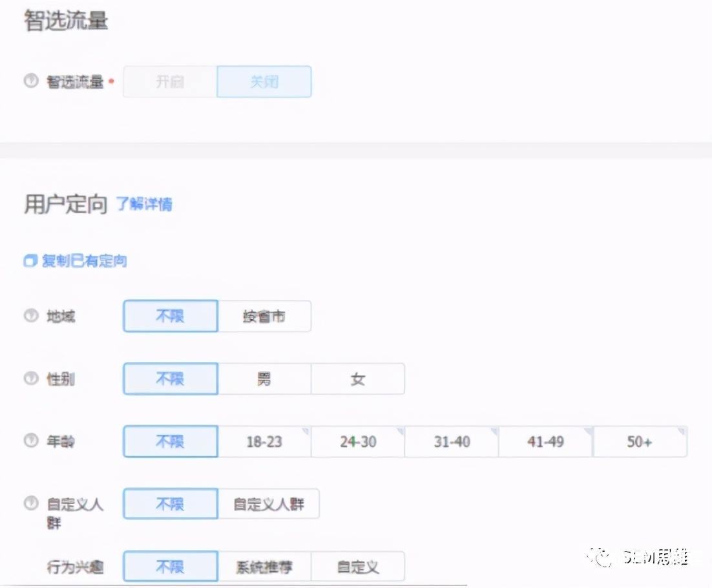Pick the 31-40 age range
The width and height of the screenshot is (712, 588).
(452, 441)
